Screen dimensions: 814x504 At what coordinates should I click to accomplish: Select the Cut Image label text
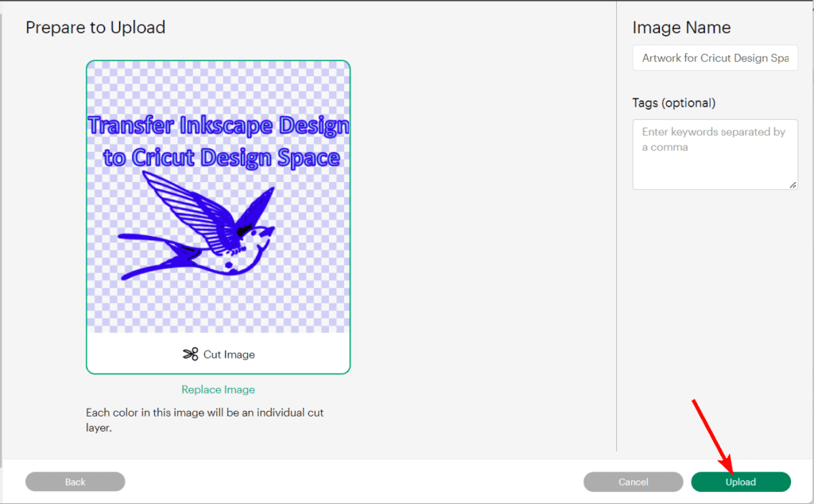[x=229, y=355]
